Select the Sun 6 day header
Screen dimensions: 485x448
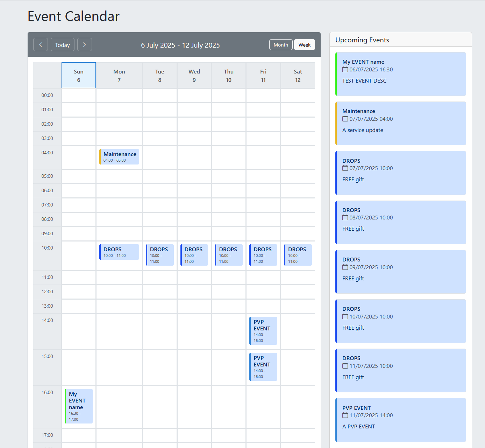(79, 76)
